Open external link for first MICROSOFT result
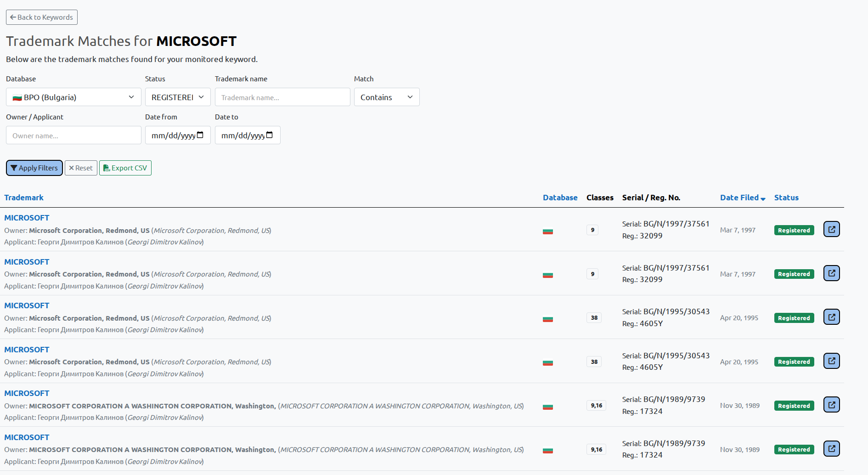Image resolution: width=868 pixels, height=475 pixels. [831, 229]
